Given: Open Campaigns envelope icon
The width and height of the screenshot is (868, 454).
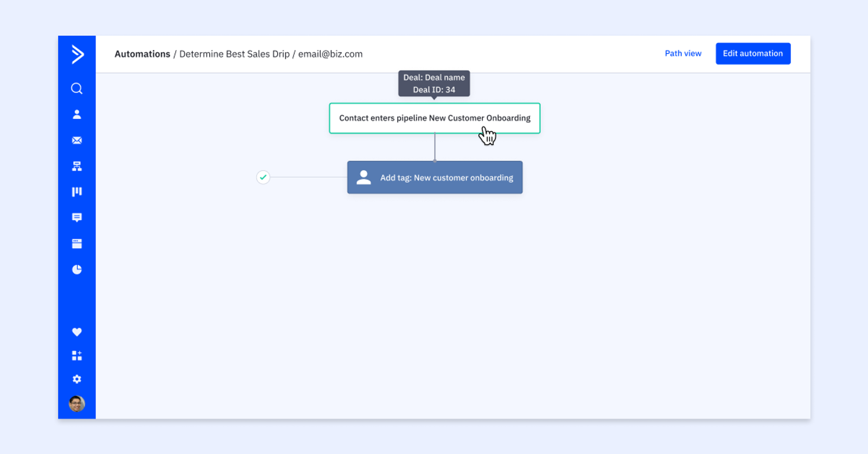Looking at the screenshot, I should (x=77, y=140).
